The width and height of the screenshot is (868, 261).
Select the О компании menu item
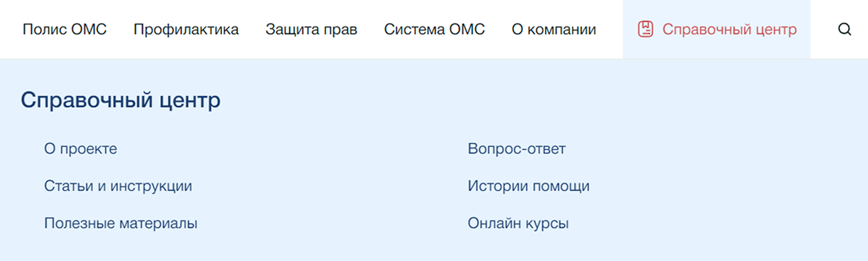tap(554, 29)
